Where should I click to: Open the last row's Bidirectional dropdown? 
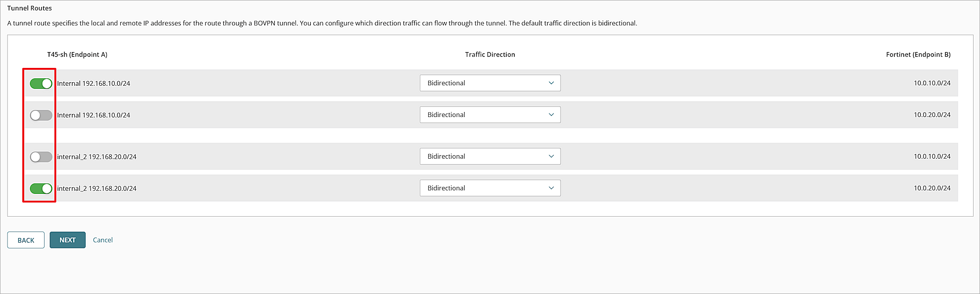click(490, 188)
